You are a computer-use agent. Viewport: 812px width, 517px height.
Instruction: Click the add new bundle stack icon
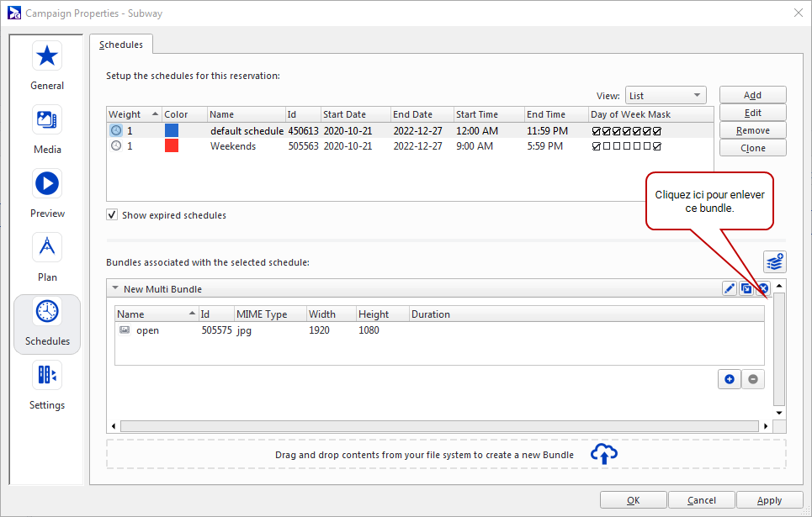(774, 261)
